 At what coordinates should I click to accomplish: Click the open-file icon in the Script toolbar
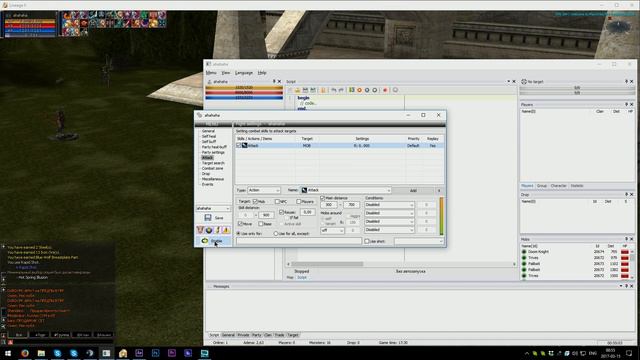[298, 90]
